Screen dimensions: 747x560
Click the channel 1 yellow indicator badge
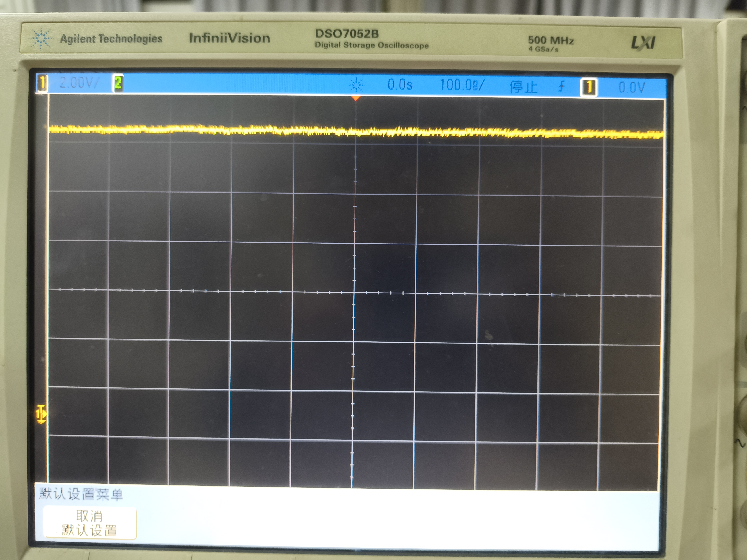(x=42, y=83)
